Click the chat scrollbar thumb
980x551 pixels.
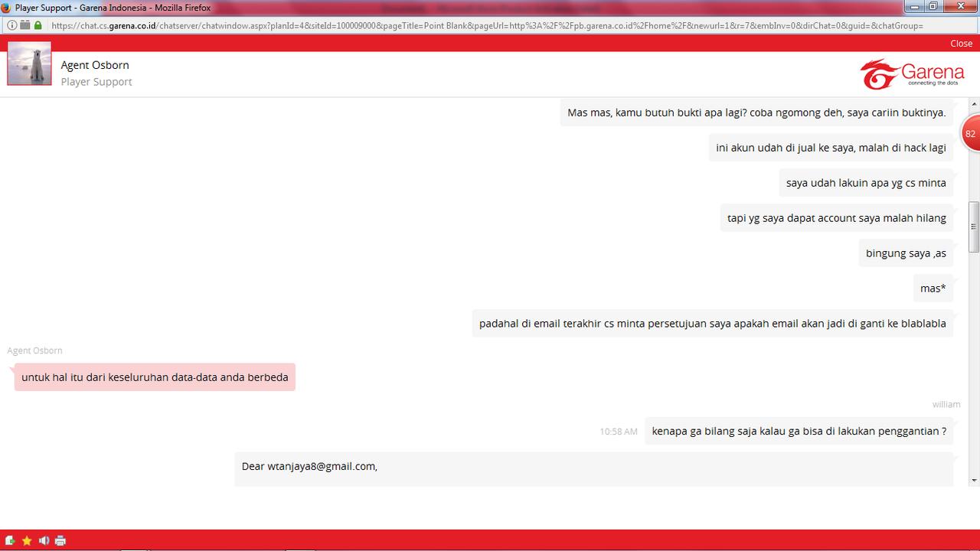click(974, 227)
